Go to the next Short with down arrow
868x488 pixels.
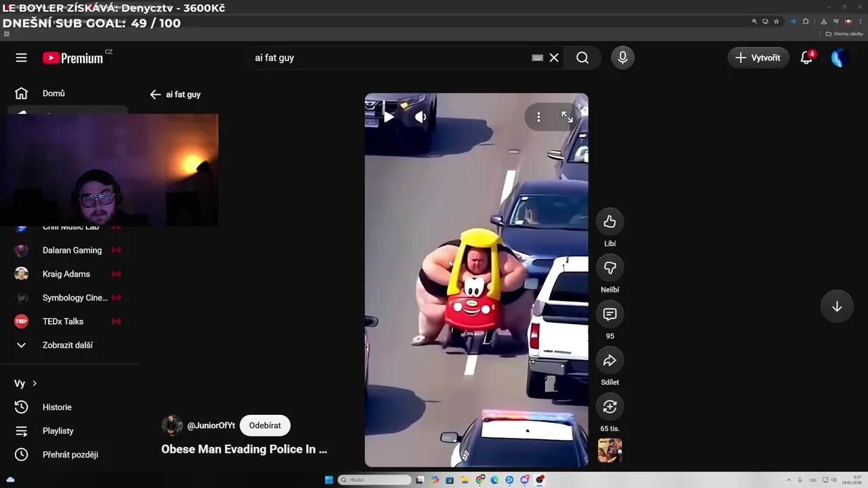(837, 306)
